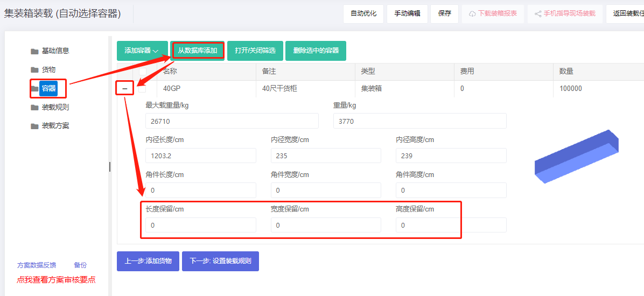Click the sidebar splitter handle

[x=110, y=166]
